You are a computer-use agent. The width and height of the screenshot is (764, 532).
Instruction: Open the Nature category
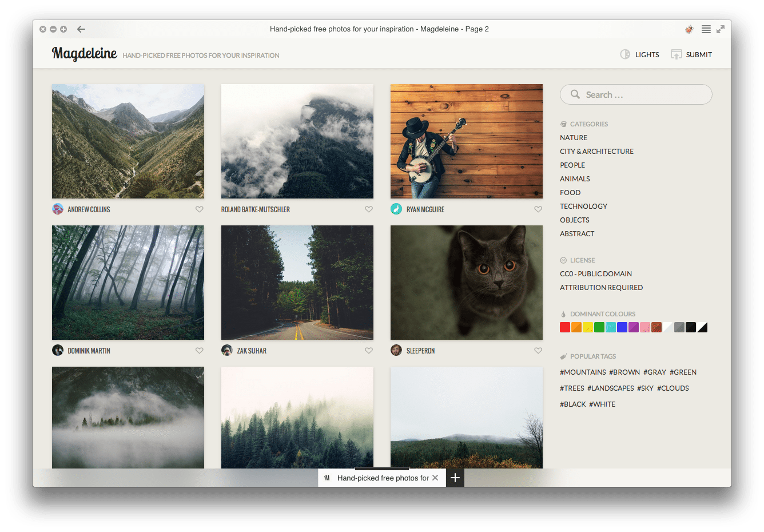[x=574, y=138]
